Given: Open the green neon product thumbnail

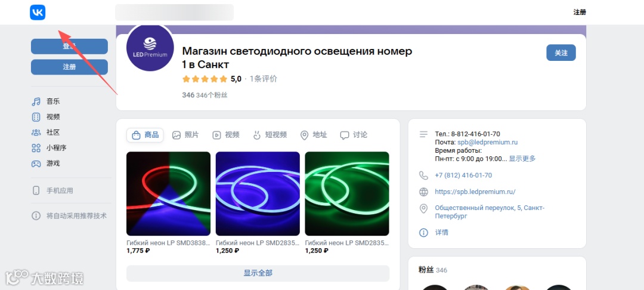Looking at the screenshot, I should click(347, 193).
